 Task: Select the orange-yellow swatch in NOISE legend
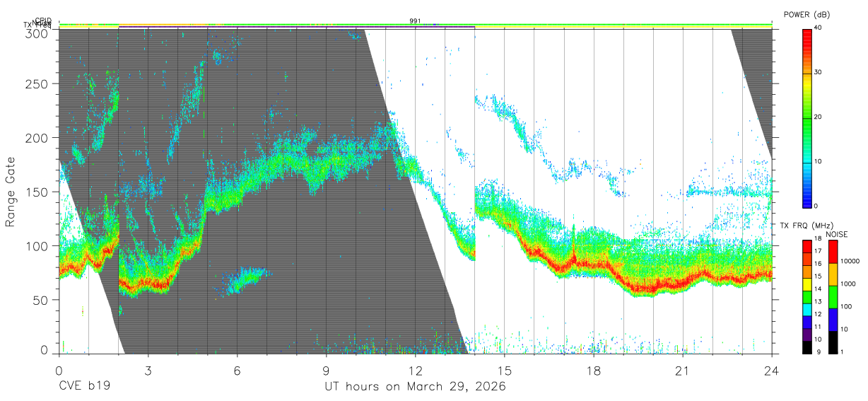click(832, 274)
